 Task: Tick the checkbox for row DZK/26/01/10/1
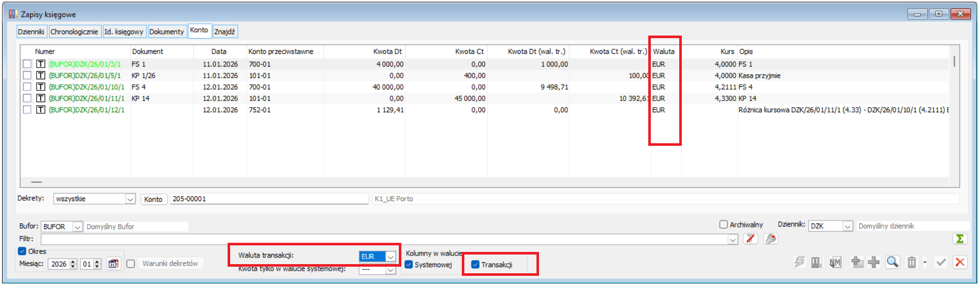(x=27, y=87)
